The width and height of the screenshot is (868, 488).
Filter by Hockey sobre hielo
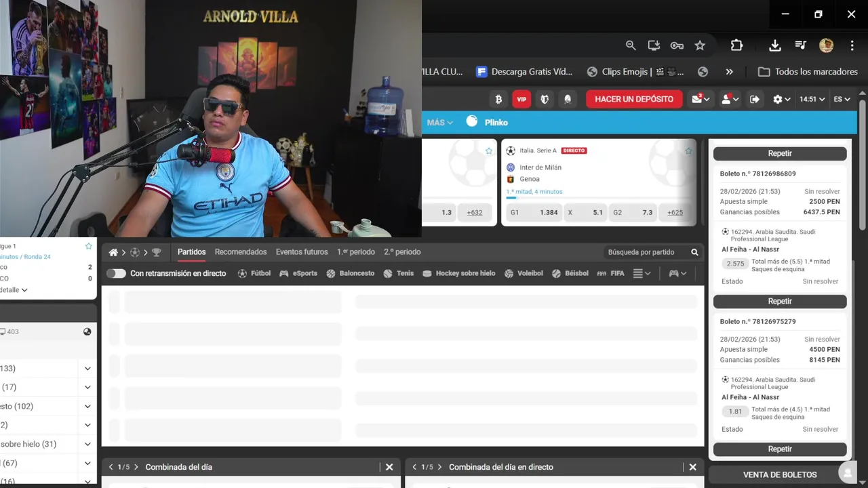tap(459, 273)
